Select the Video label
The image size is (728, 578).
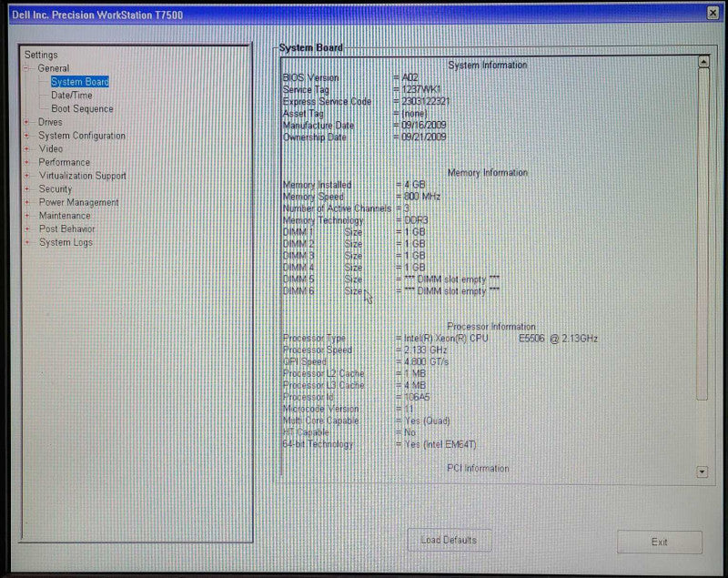click(51, 149)
